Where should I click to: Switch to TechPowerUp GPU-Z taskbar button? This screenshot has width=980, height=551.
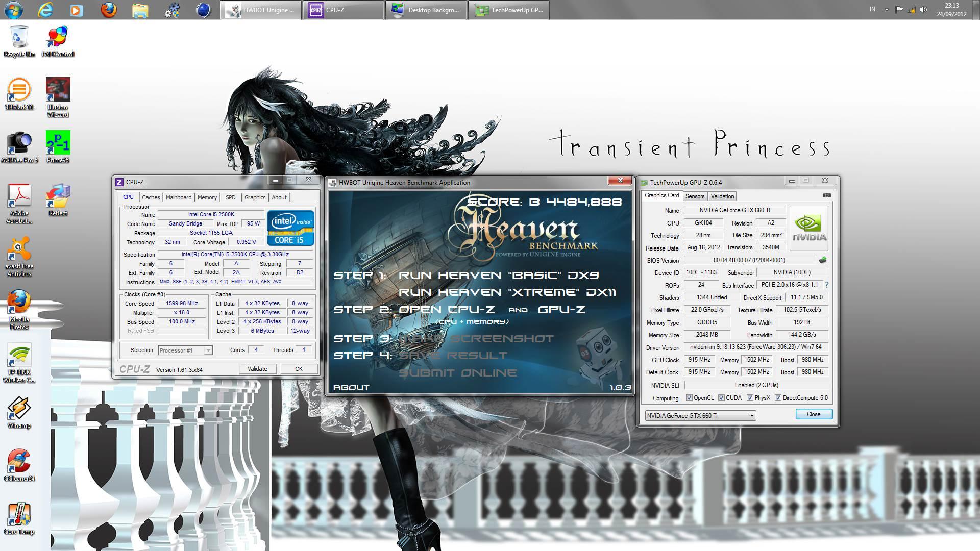509,10
